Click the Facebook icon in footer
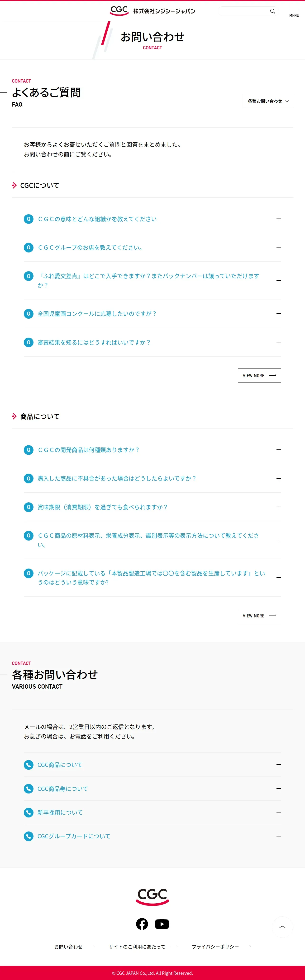This screenshot has width=305, height=980. coord(142,924)
